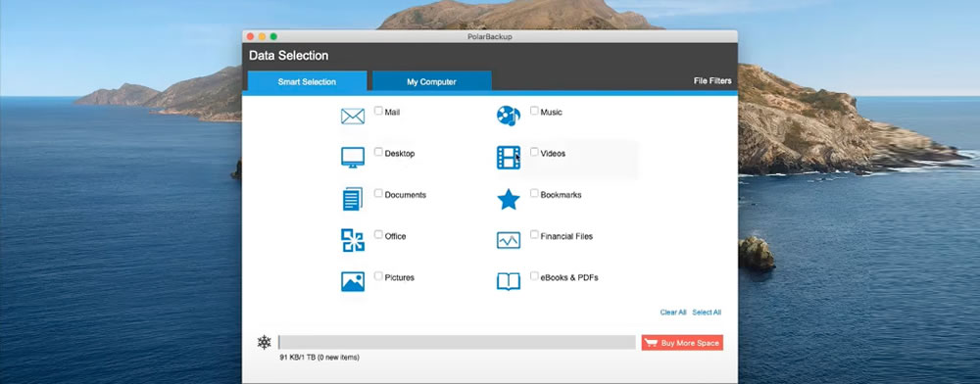980x384 pixels.
Task: Toggle the Financial Files checkbox
Action: 534,234
